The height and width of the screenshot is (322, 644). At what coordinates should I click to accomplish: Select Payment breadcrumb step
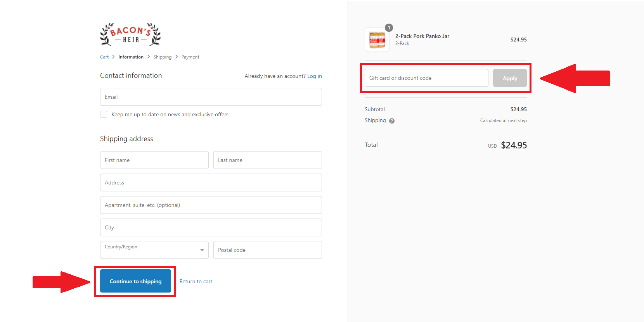coord(190,57)
